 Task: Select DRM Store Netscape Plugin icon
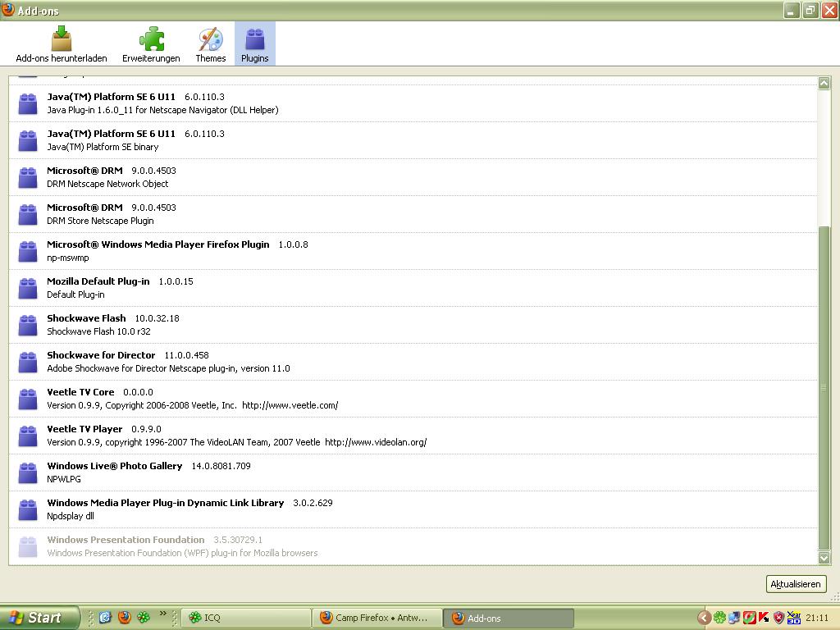pyautogui.click(x=28, y=214)
